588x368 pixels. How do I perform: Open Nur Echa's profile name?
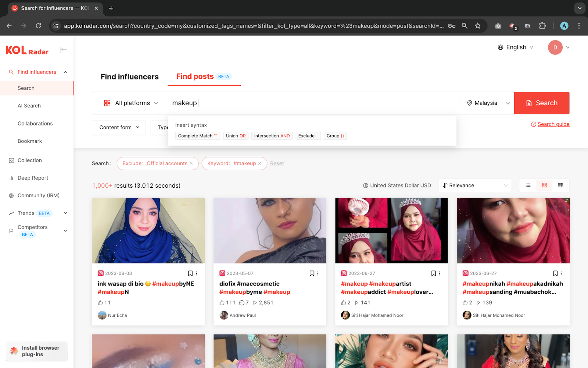pos(117,315)
